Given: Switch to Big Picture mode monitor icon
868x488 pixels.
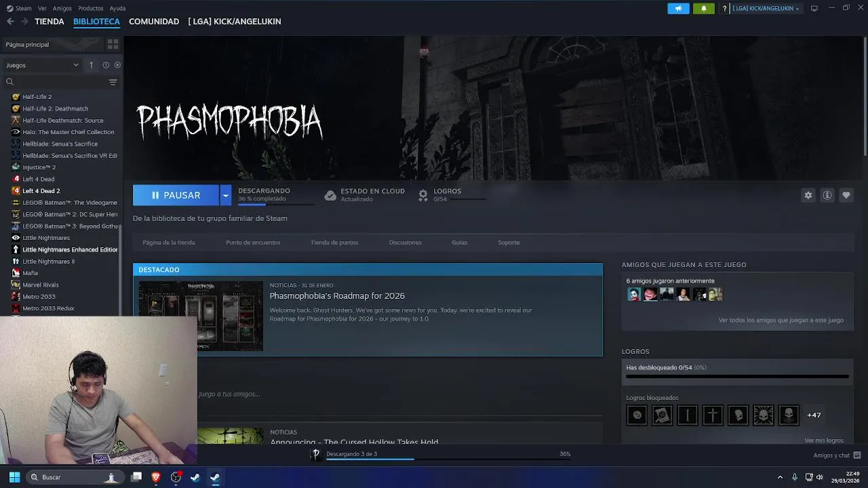Looking at the screenshot, I should tap(814, 8).
